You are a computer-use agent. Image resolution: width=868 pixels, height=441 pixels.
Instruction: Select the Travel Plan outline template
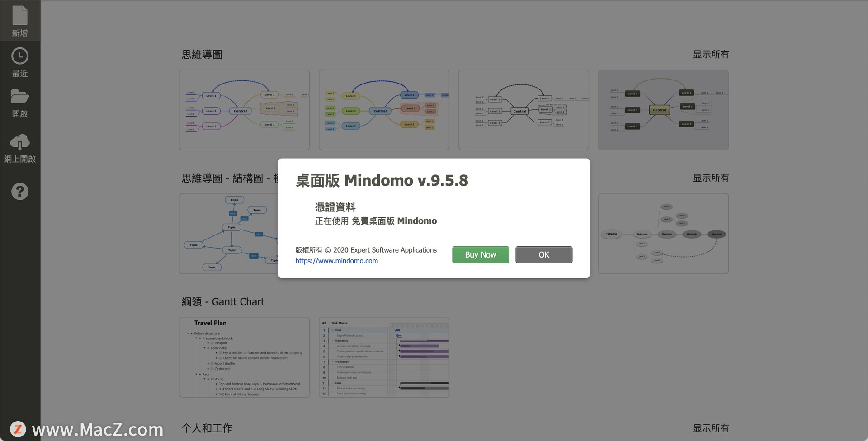click(x=244, y=357)
